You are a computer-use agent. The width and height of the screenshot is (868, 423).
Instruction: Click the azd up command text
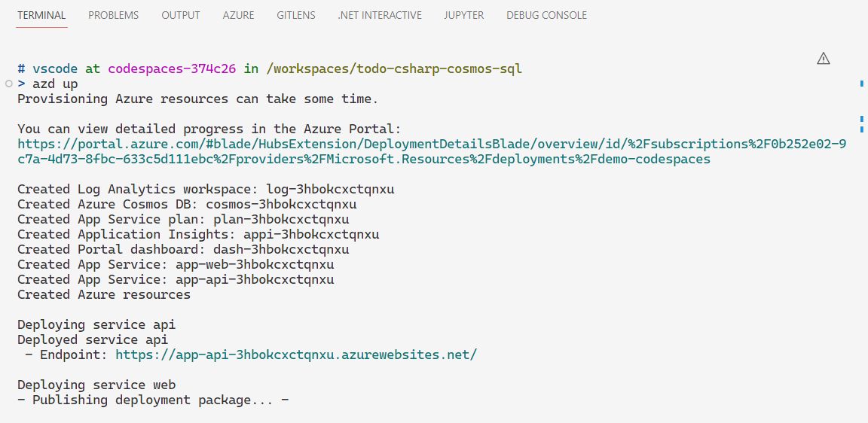pos(55,84)
